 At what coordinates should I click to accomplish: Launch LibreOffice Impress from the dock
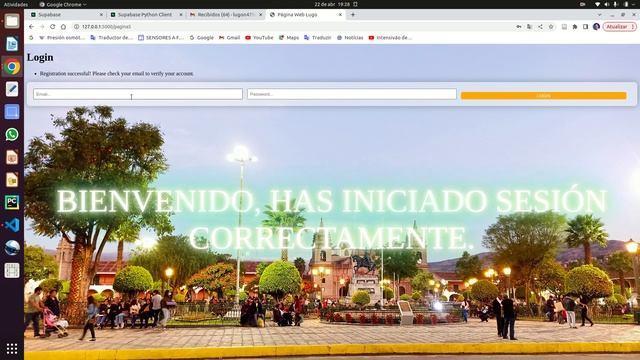(12, 157)
